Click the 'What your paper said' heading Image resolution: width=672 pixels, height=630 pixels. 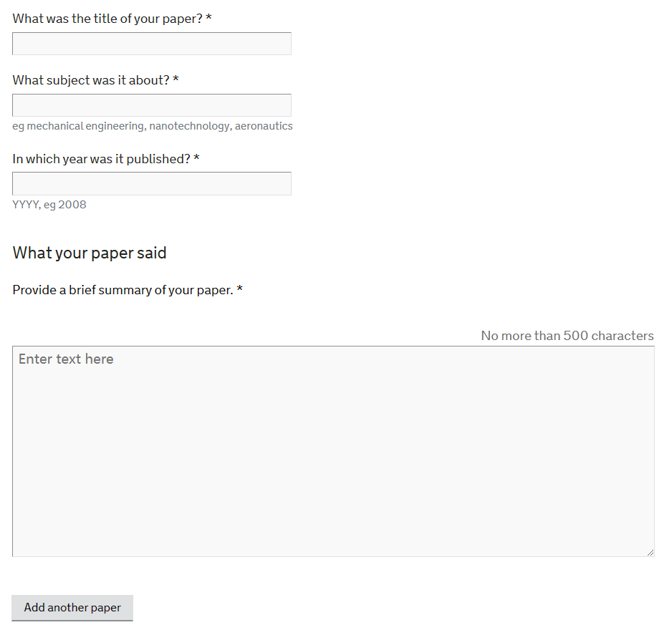tap(90, 253)
